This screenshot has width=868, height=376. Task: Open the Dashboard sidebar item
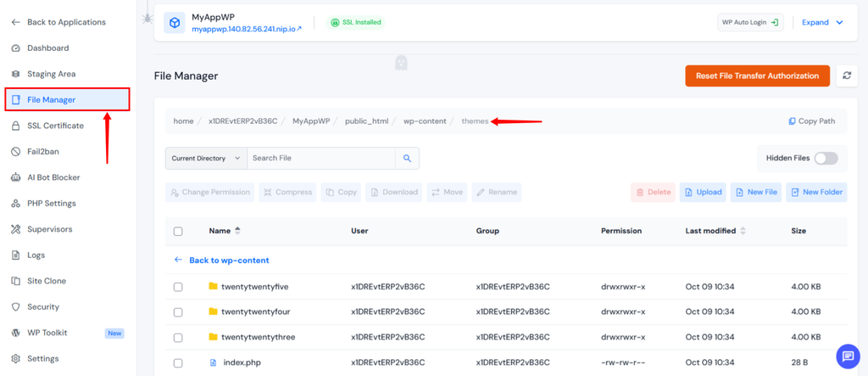pyautogui.click(x=47, y=48)
